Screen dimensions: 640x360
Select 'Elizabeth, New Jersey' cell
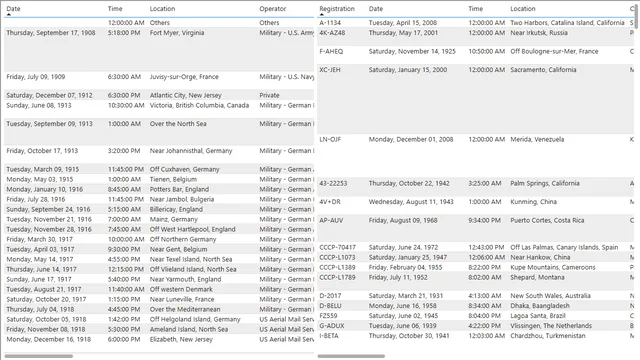pos(181,339)
